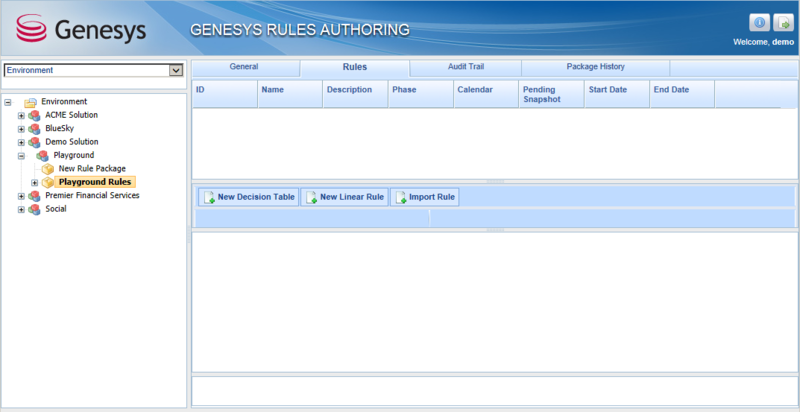Click the Premier Financial Services icon

click(35, 196)
